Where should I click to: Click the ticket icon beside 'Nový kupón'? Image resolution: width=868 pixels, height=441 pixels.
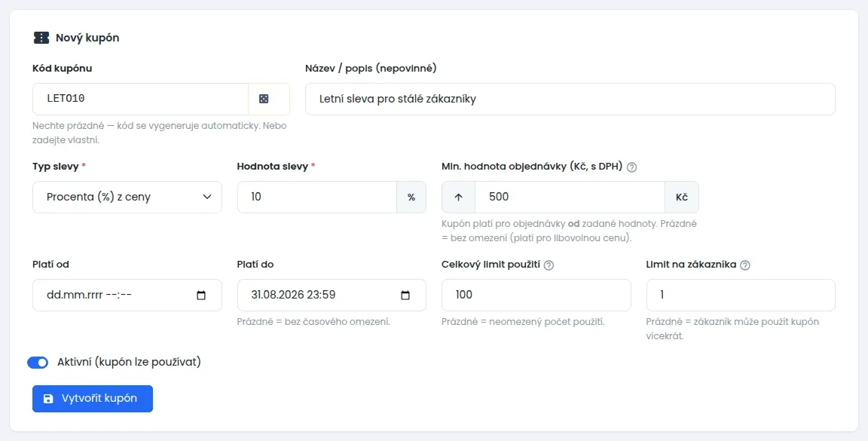41,38
